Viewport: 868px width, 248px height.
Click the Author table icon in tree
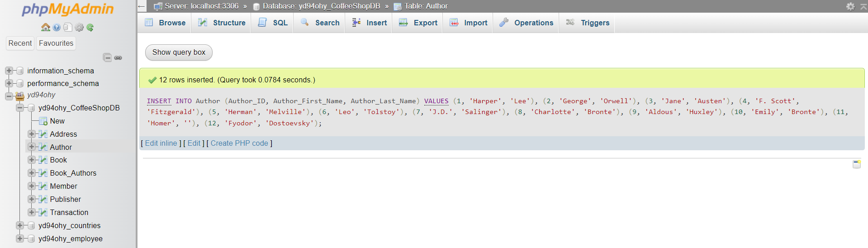(43, 147)
